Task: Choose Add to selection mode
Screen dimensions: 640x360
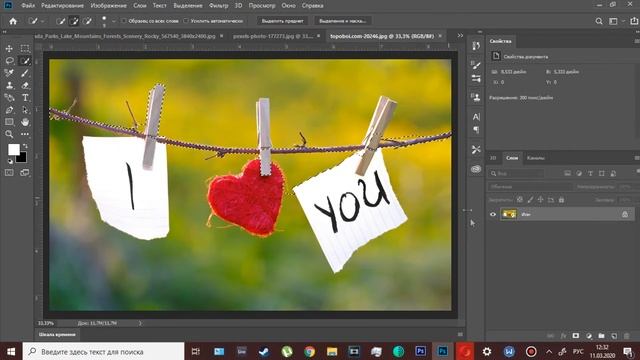Action: coord(74,21)
